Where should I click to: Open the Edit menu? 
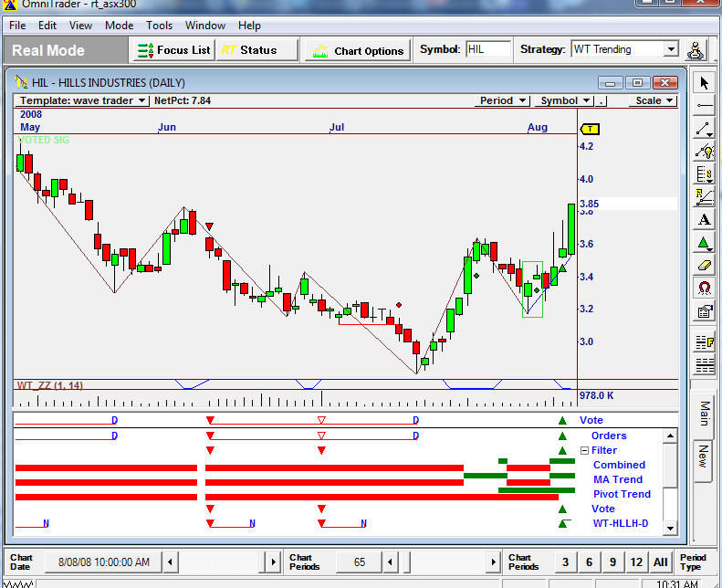47,26
